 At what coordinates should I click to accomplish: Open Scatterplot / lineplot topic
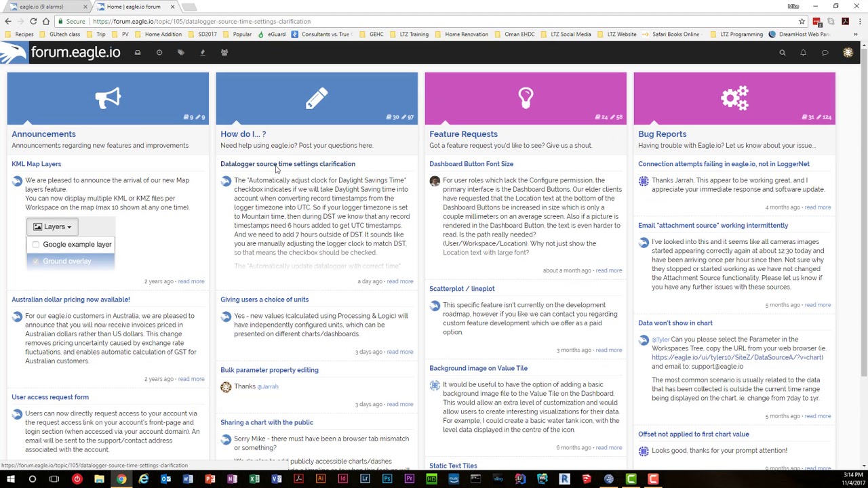click(462, 289)
